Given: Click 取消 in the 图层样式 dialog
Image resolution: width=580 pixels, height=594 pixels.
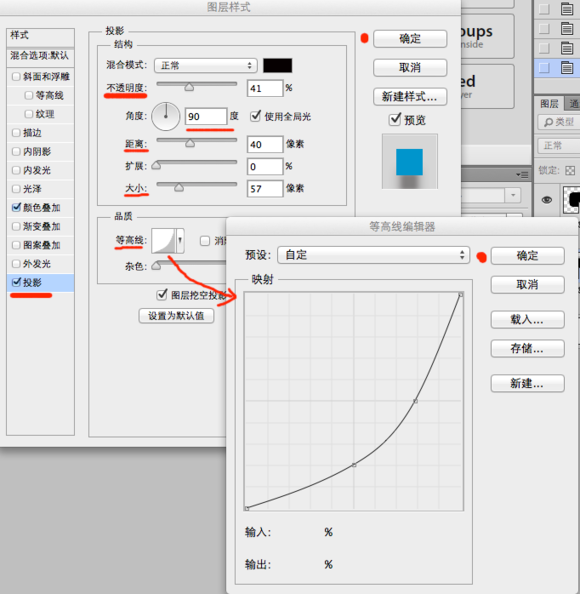Looking at the screenshot, I should pyautogui.click(x=410, y=68).
